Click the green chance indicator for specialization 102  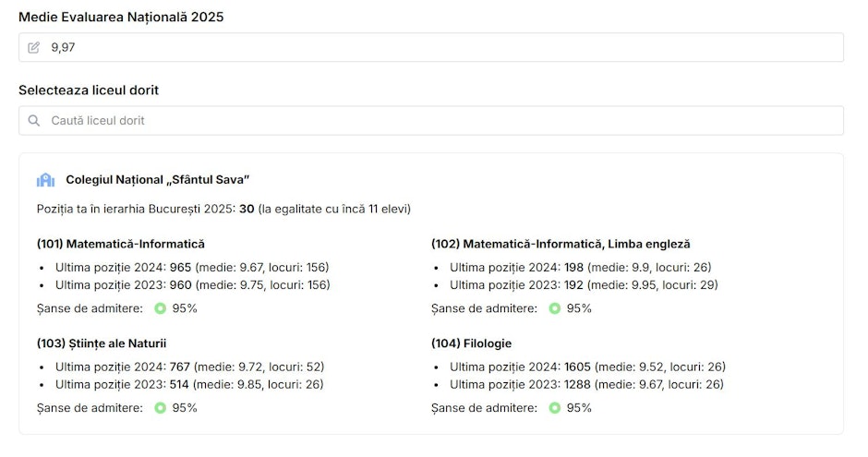555,308
